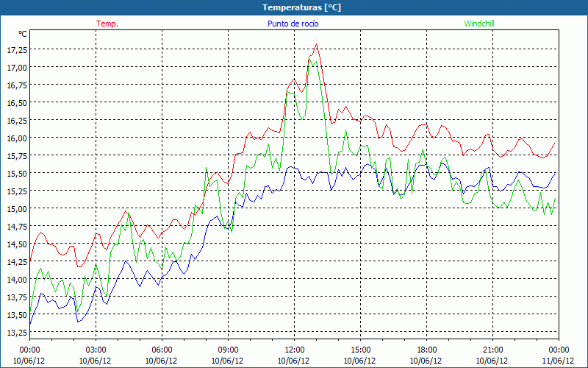This screenshot has height=368, width=588.
Task: Click the 14,25 y-axis value
Action: 17,262
